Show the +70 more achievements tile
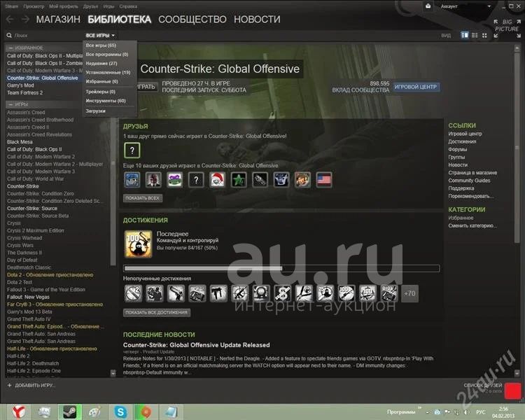This screenshot has height=420, width=525. click(x=409, y=293)
